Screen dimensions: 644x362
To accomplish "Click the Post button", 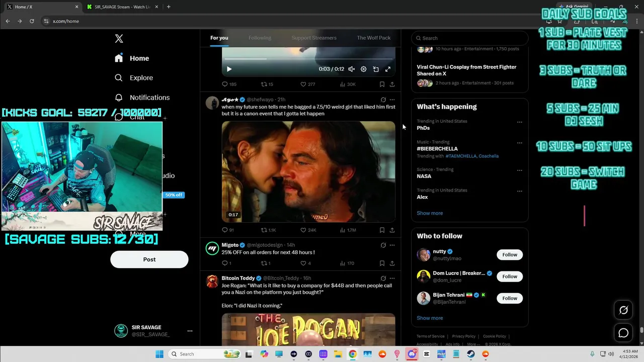I will 149,259.
